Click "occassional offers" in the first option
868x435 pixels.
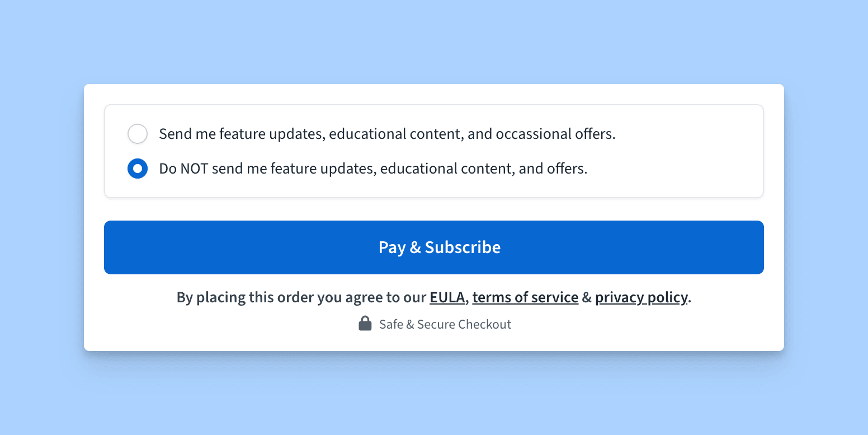coord(555,134)
